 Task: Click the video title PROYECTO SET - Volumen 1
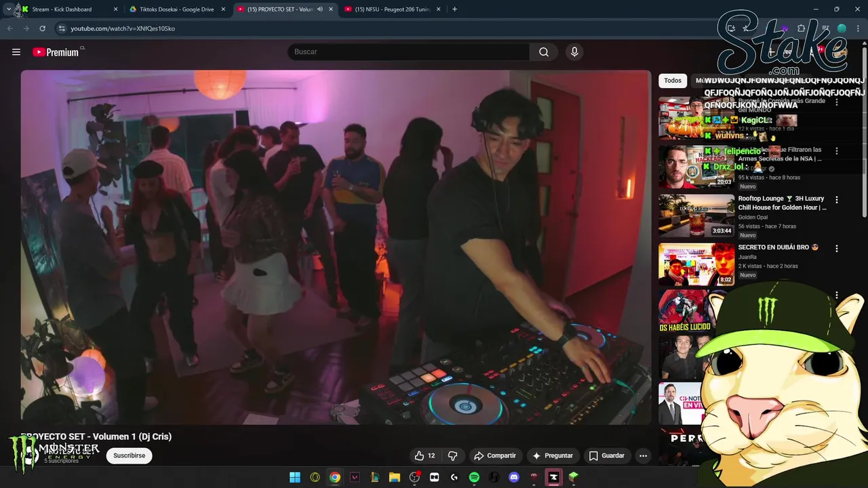point(96,436)
